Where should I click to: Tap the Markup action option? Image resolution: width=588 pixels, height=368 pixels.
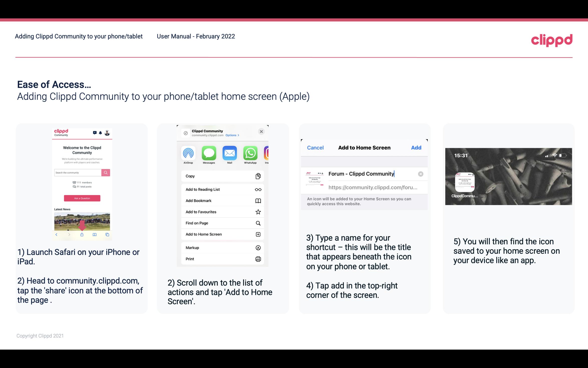point(222,247)
